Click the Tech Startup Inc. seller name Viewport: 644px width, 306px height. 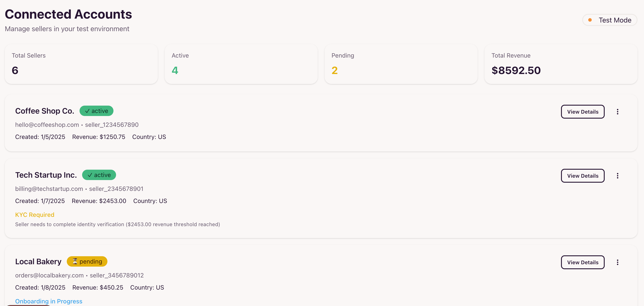(x=46, y=175)
